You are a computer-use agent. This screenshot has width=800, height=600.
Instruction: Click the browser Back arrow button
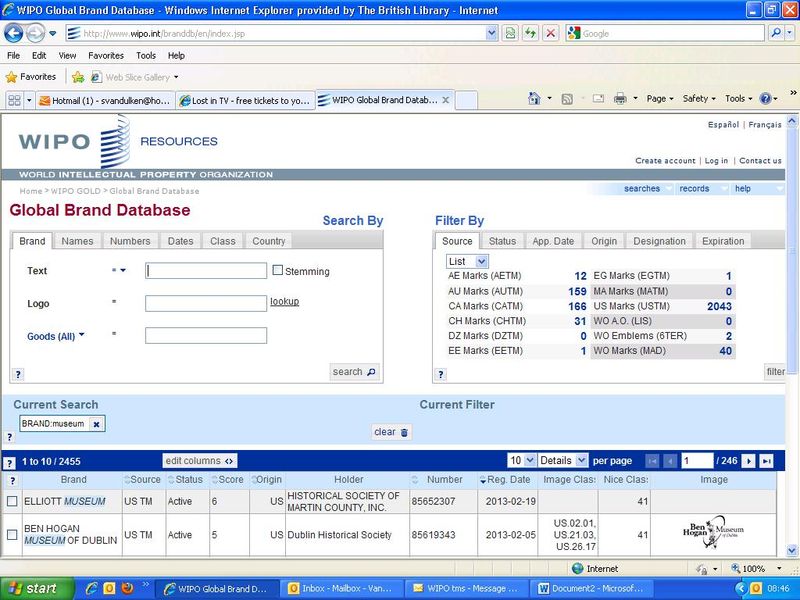click(14, 34)
